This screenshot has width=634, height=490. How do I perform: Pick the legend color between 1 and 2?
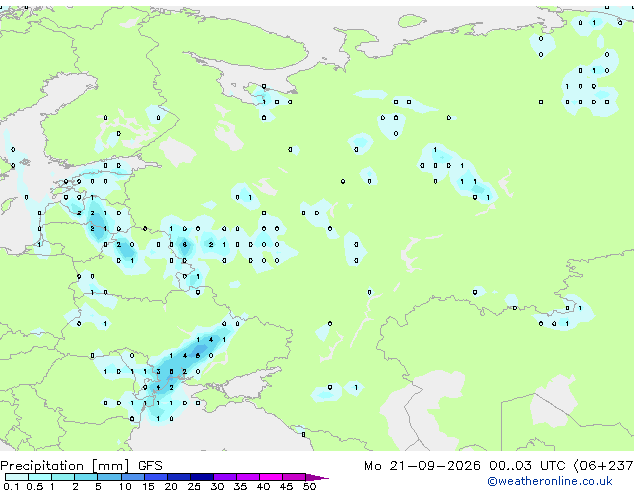[x=63, y=477]
